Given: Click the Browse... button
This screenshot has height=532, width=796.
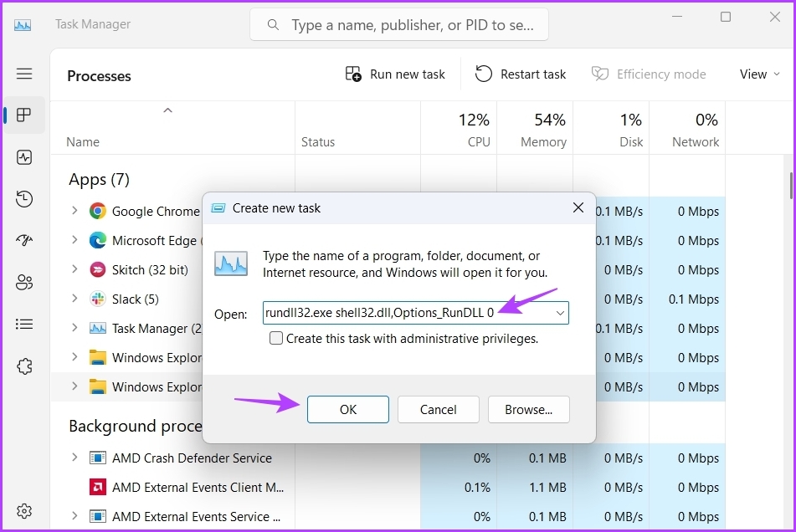Looking at the screenshot, I should click(x=528, y=409).
